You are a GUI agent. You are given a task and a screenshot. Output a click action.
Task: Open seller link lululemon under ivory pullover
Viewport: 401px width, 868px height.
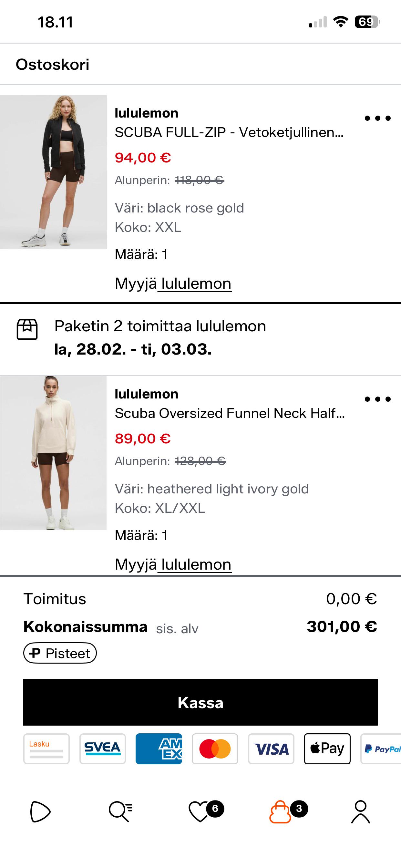196,565
